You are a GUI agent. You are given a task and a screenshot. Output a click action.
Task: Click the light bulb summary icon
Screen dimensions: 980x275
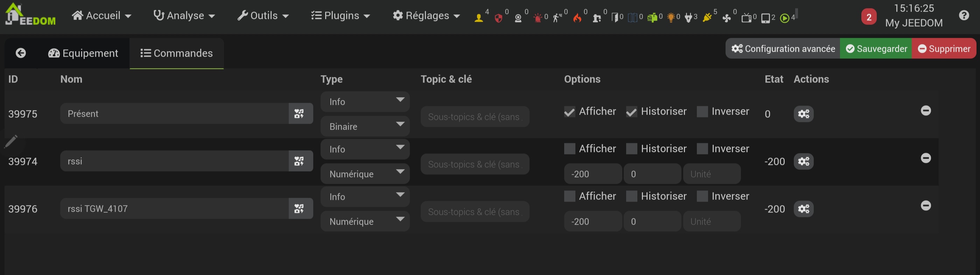pos(671,17)
